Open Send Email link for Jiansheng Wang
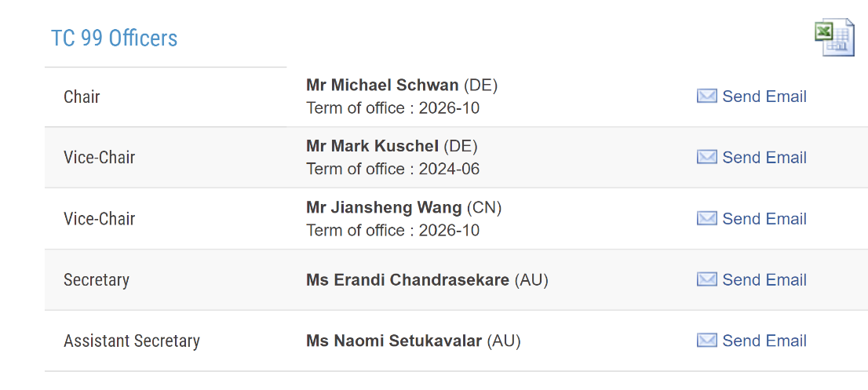The height and width of the screenshot is (390, 868). 764,219
